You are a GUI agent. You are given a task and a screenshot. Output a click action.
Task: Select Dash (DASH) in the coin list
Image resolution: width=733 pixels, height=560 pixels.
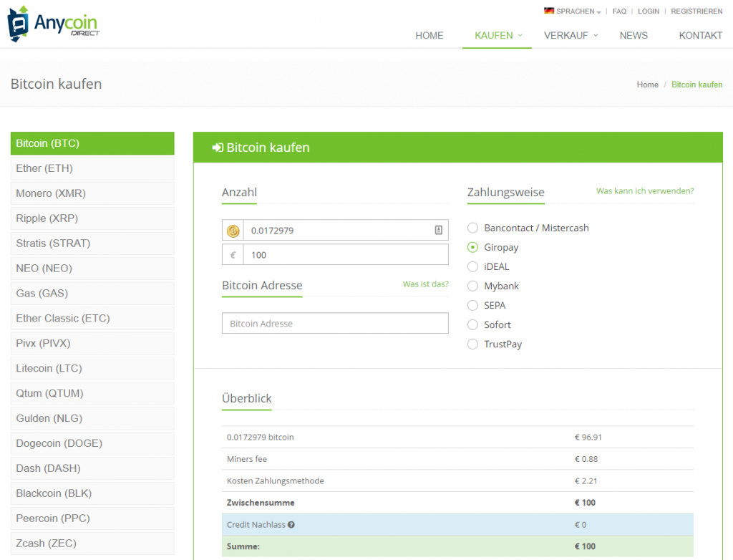click(92, 469)
